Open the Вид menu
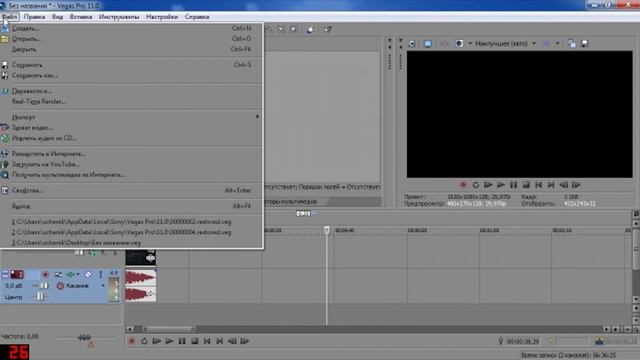Screen dimensions: 640x360 click(57, 17)
